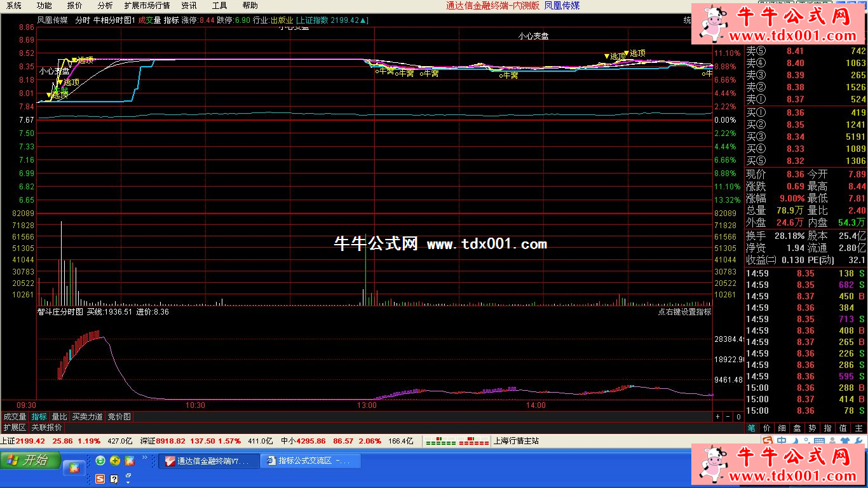The image size is (868, 488).
Task: Click the green browser quick launch icon
Action: [x=100, y=461]
